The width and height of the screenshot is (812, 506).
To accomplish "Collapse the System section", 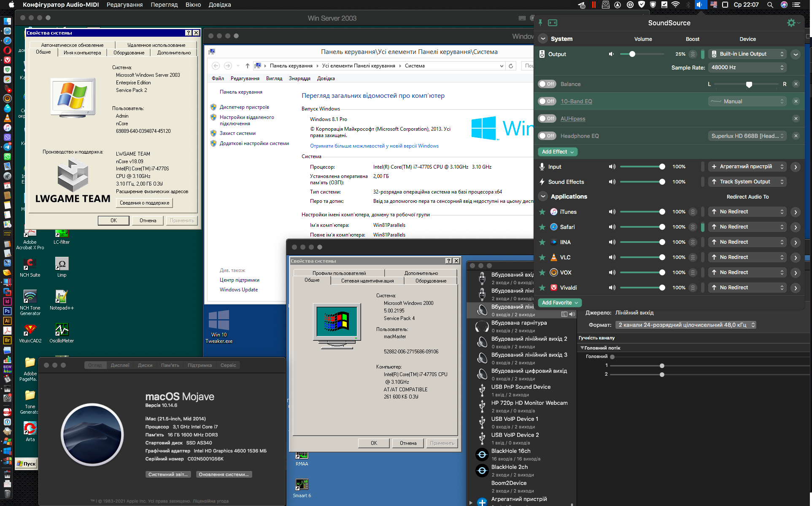I will (543, 39).
